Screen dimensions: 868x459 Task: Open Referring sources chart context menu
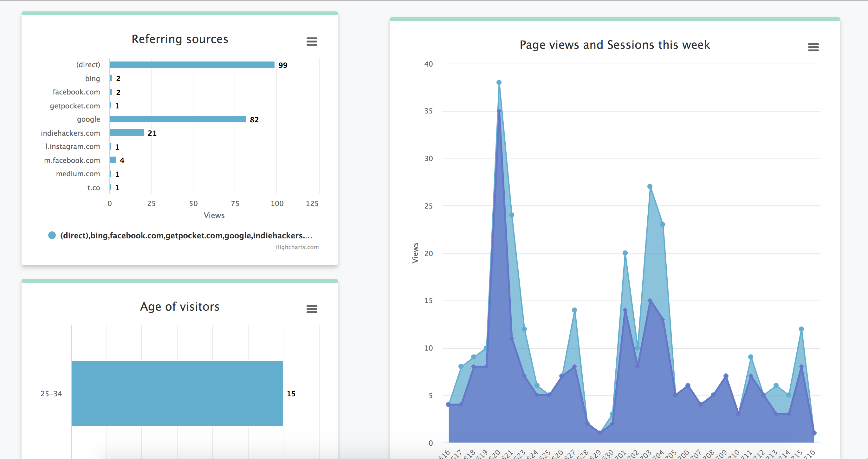[312, 42]
